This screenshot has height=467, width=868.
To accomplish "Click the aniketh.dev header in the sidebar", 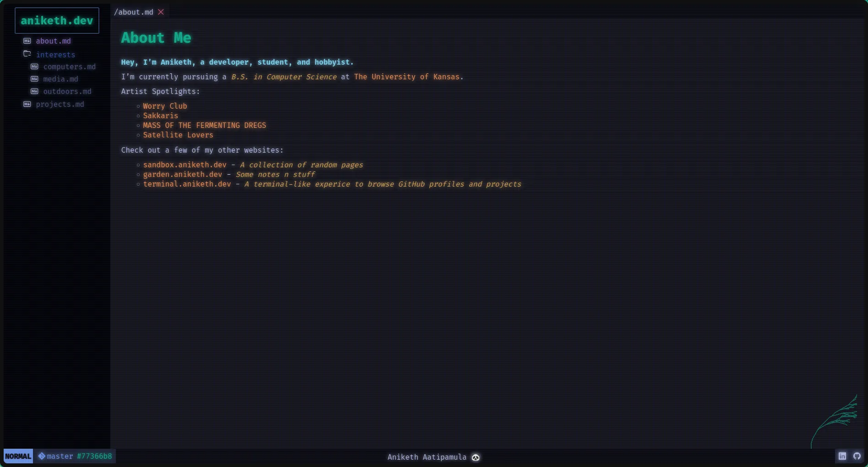I will click(57, 20).
